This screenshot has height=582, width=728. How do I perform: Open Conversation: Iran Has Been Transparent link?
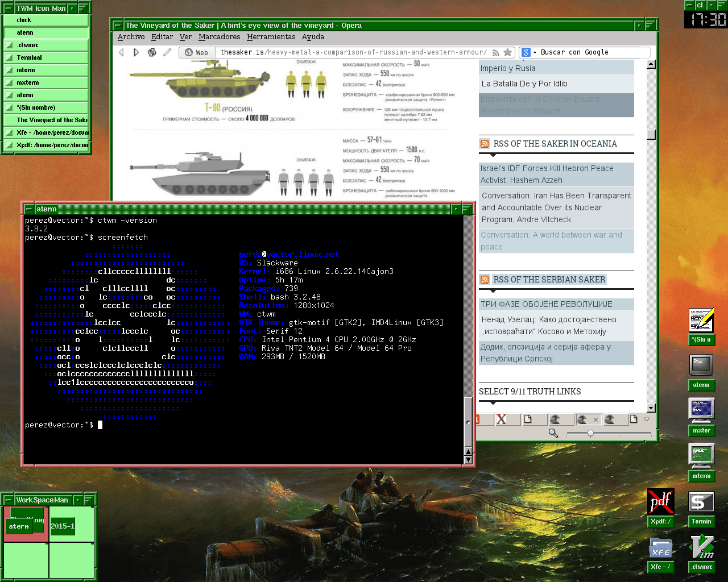coord(556,207)
